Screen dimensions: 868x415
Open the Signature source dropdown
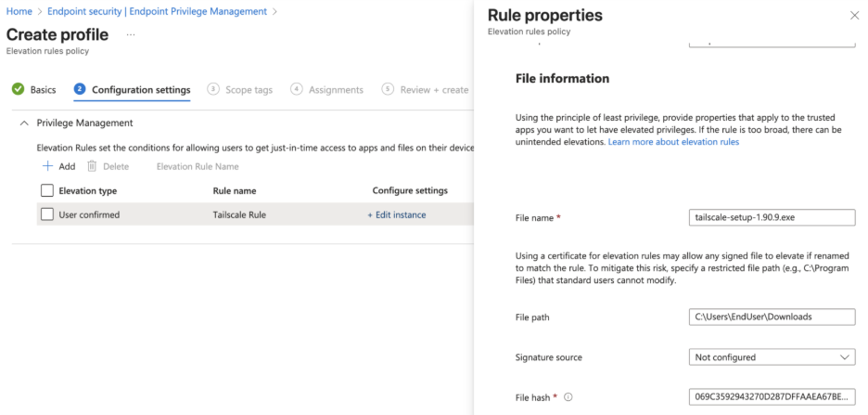click(x=772, y=357)
